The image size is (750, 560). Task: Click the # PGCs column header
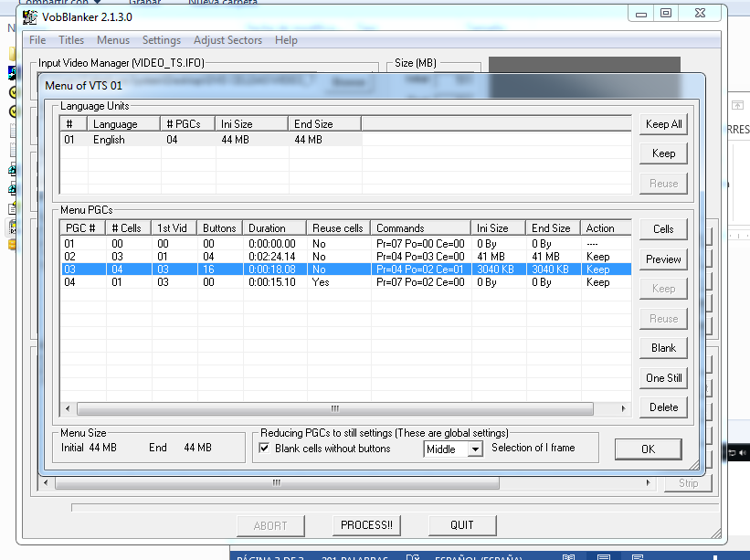187,124
